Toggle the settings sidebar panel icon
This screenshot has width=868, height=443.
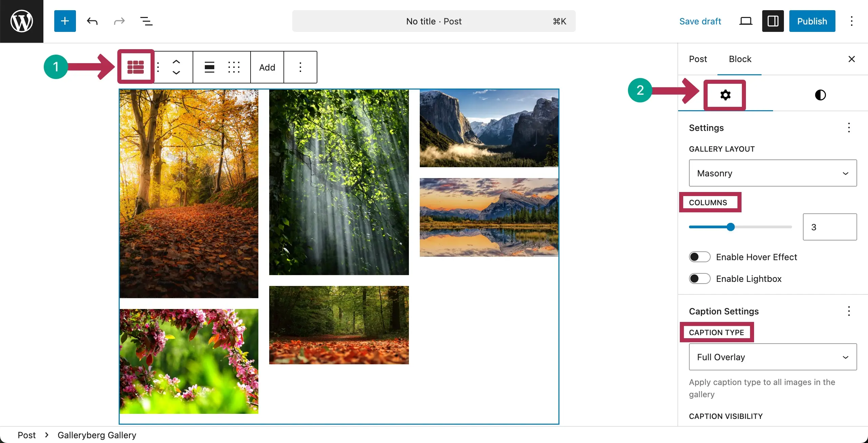[772, 21]
